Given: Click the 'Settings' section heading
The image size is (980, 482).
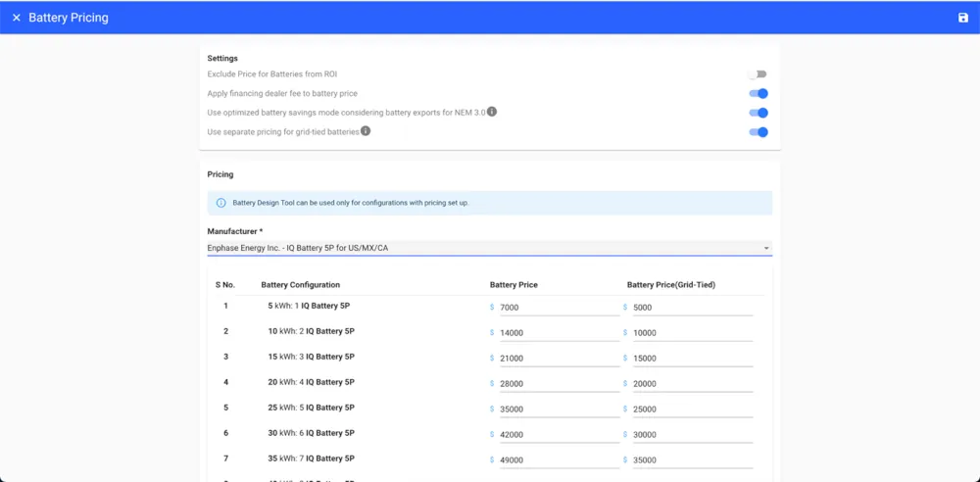Looking at the screenshot, I should click(222, 58).
